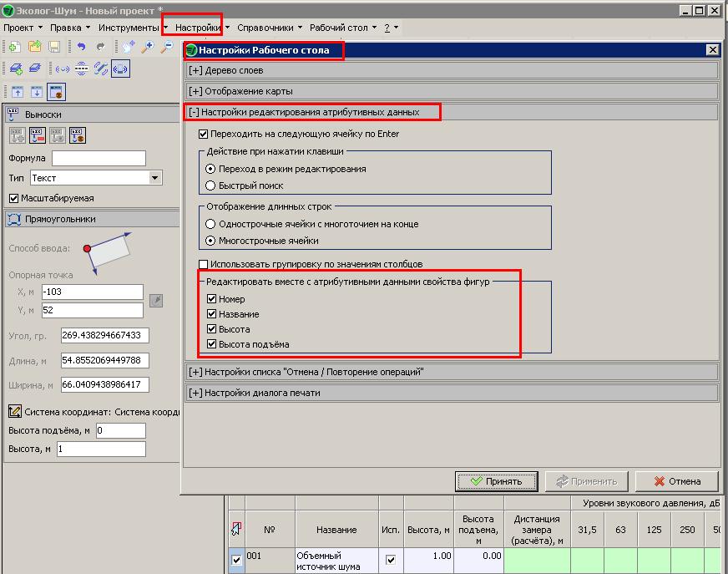Select the pan hand tool

(x=128, y=48)
